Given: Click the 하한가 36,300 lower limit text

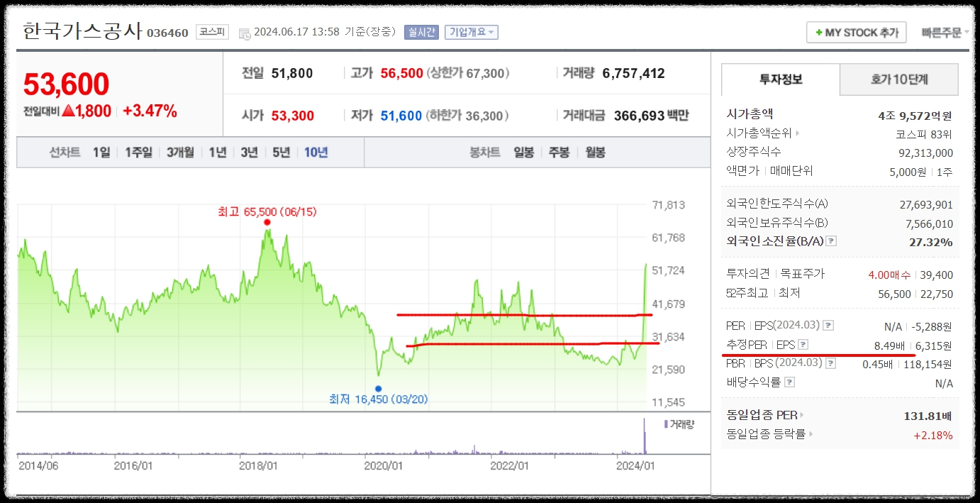Looking at the screenshot, I should coord(468,116).
